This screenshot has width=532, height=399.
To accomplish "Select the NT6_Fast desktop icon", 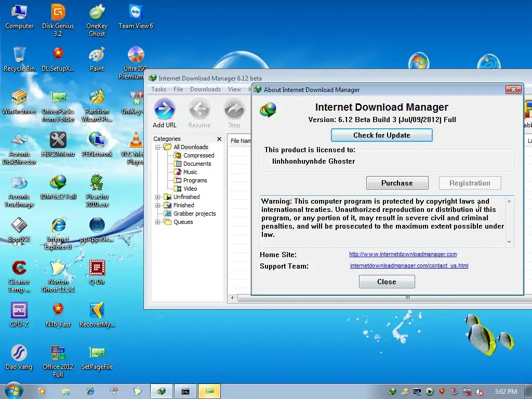I will (x=58, y=315).
